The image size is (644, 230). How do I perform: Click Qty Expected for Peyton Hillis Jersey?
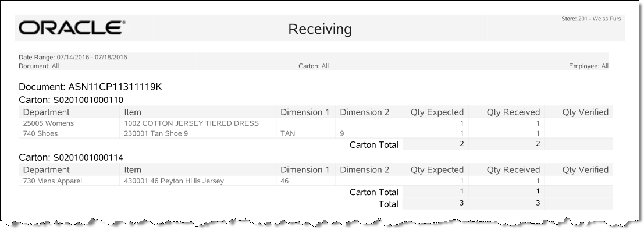pyautogui.click(x=462, y=181)
